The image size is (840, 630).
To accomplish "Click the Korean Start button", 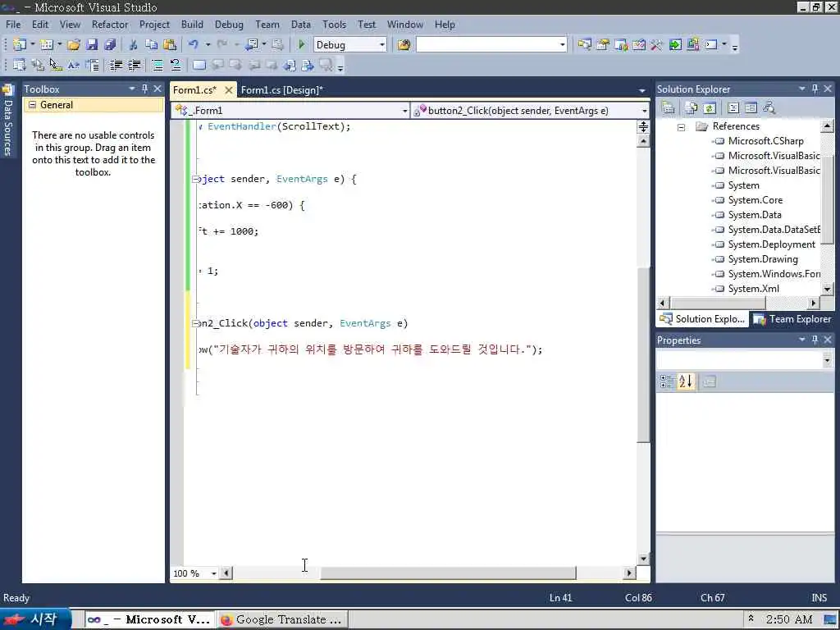I will (35, 619).
